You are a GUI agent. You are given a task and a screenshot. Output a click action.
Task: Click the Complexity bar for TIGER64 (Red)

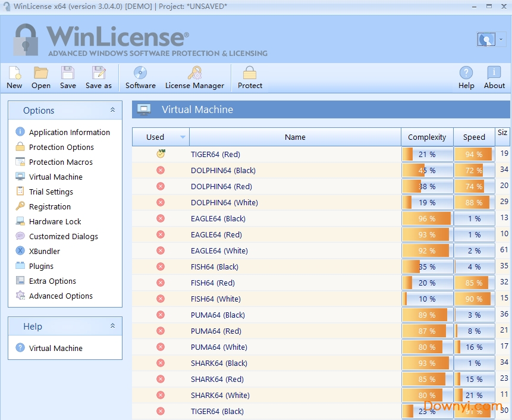(x=426, y=154)
